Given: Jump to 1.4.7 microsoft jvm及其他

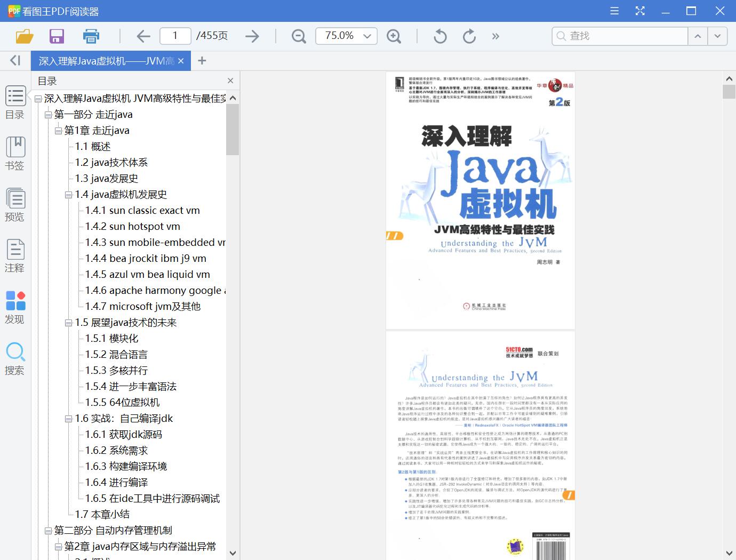Looking at the screenshot, I should pos(143,306).
